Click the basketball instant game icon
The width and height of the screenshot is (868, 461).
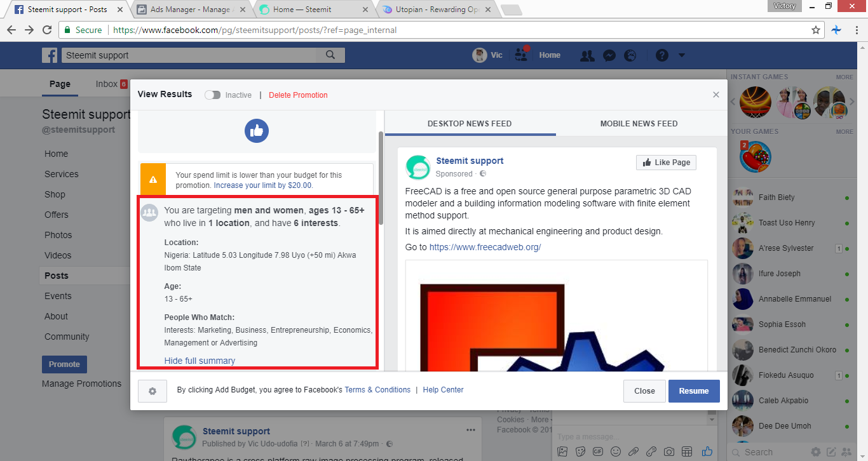click(756, 102)
